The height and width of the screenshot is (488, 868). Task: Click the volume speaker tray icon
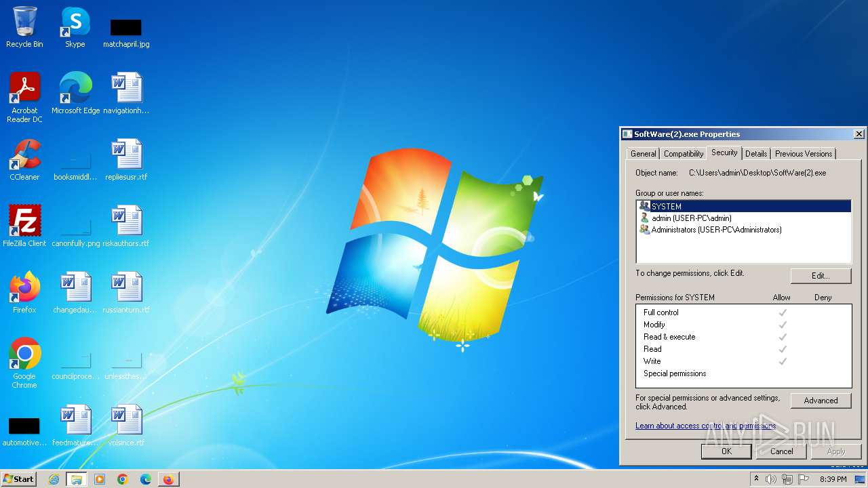coord(771,479)
